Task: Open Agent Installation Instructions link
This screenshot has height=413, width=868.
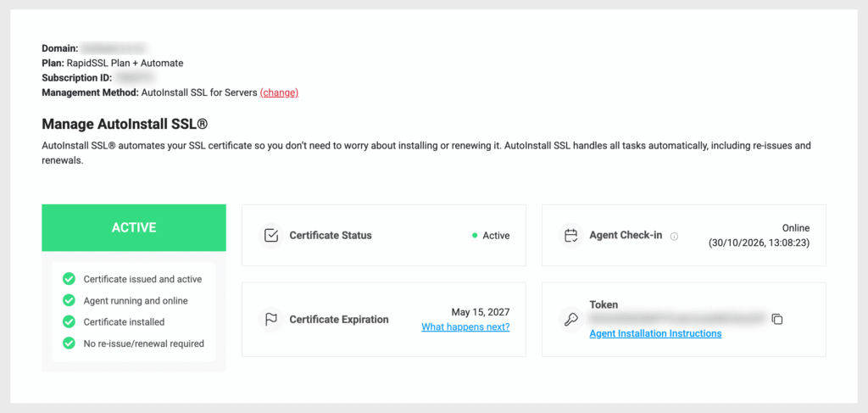Action: 655,333
